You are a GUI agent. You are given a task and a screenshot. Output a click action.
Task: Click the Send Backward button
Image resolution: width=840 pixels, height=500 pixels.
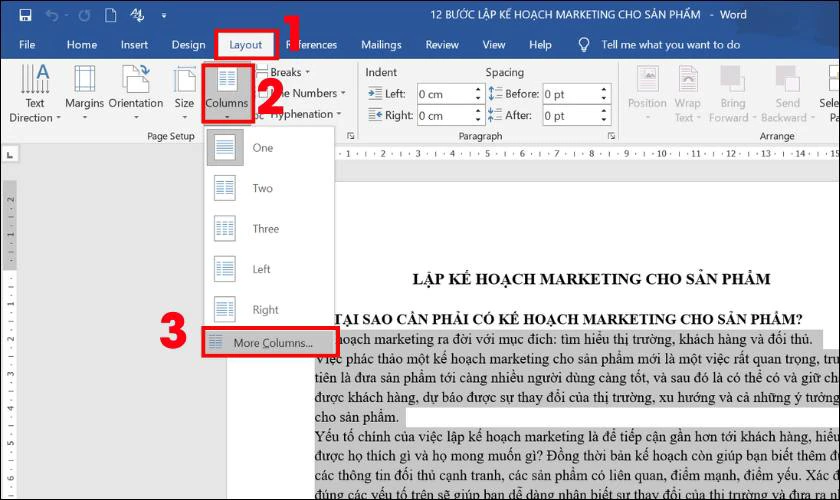(788, 93)
